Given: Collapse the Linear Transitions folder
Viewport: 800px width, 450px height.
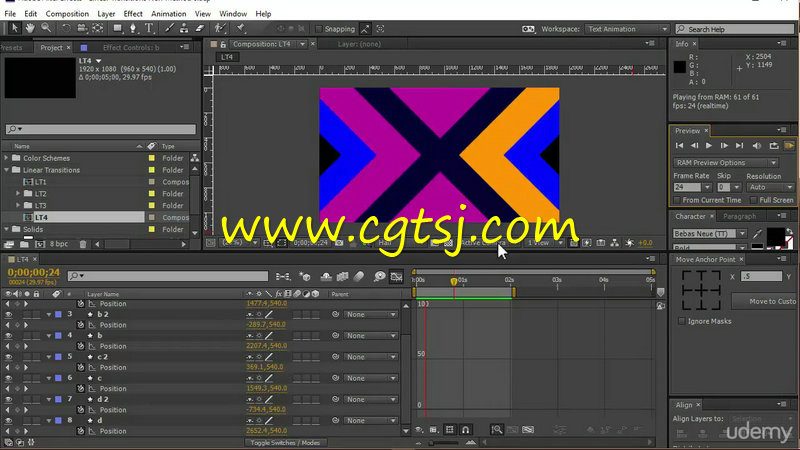Looking at the screenshot, I should (x=7, y=170).
